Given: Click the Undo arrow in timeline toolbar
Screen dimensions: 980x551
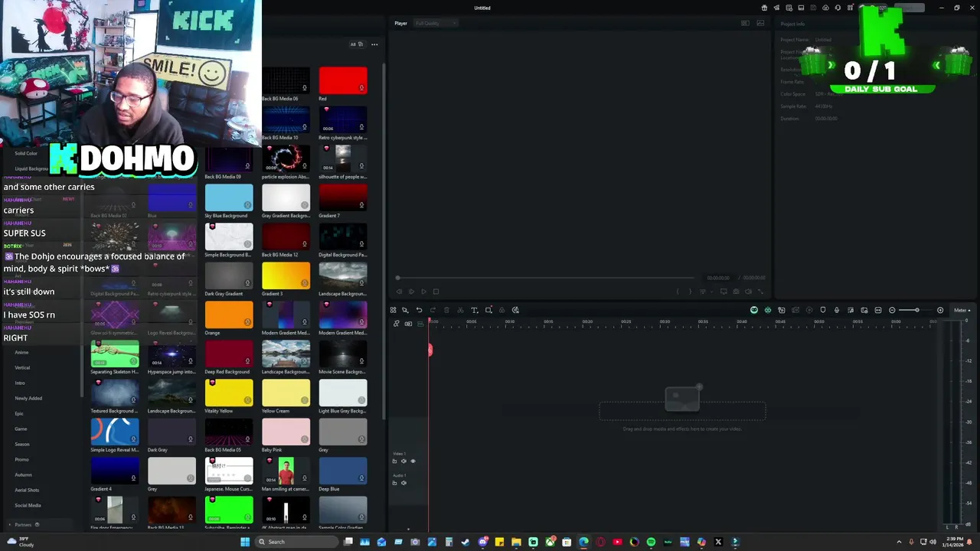Looking at the screenshot, I should click(420, 310).
